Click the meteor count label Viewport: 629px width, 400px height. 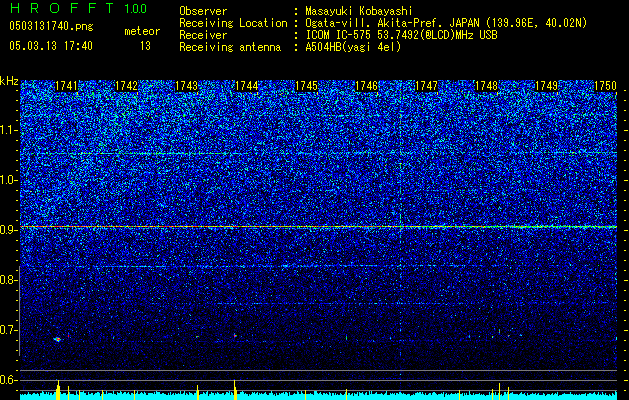coord(142,31)
